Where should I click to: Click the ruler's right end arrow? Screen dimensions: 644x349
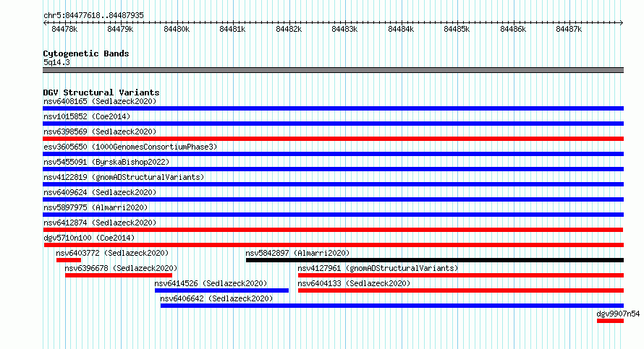622,23
